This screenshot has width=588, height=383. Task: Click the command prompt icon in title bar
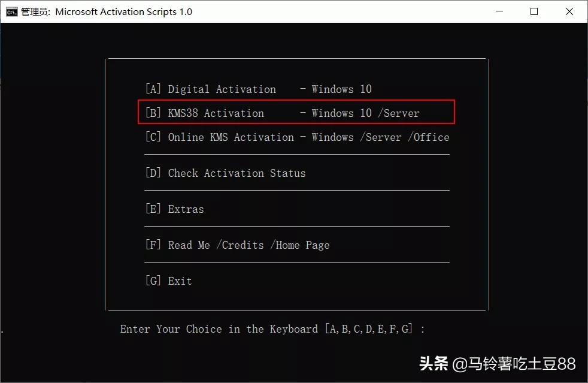(11, 11)
